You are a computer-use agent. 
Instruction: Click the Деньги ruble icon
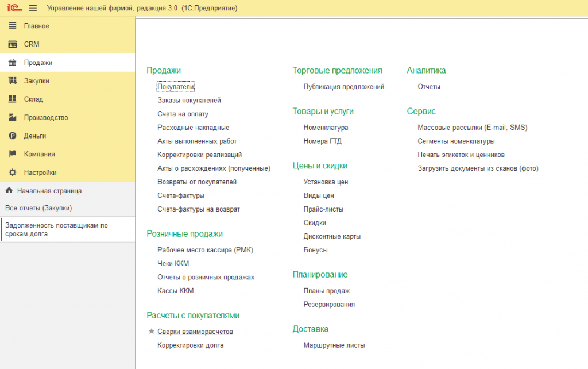pyautogui.click(x=13, y=136)
